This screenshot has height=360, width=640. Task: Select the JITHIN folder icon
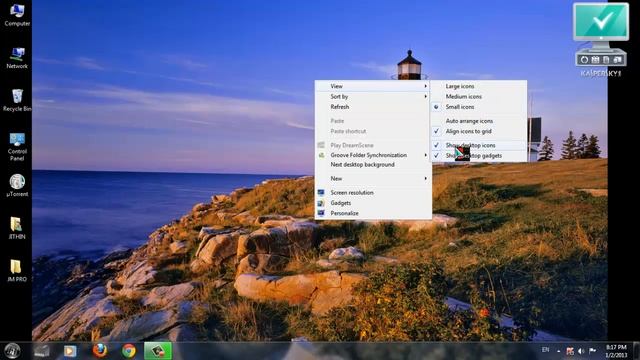(17, 228)
